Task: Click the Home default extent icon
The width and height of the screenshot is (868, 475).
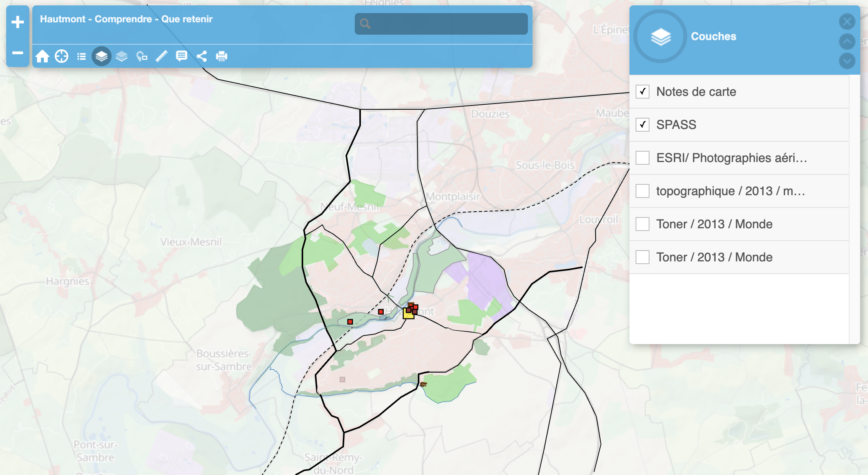Action: click(42, 56)
